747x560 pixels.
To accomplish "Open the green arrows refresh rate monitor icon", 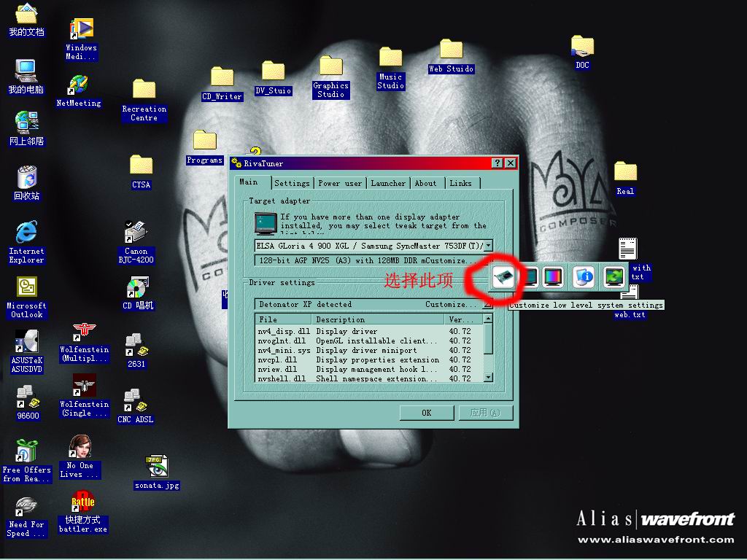I will 614,276.
